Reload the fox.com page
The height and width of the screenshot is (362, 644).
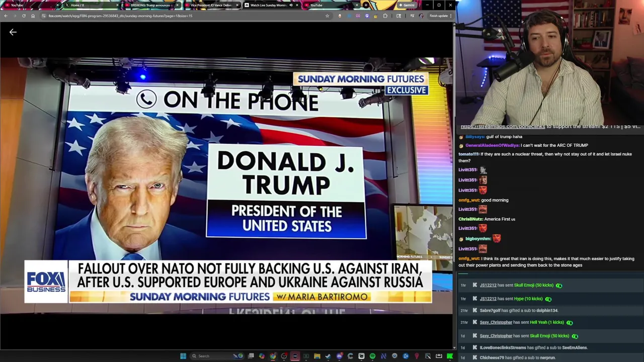[x=24, y=16]
